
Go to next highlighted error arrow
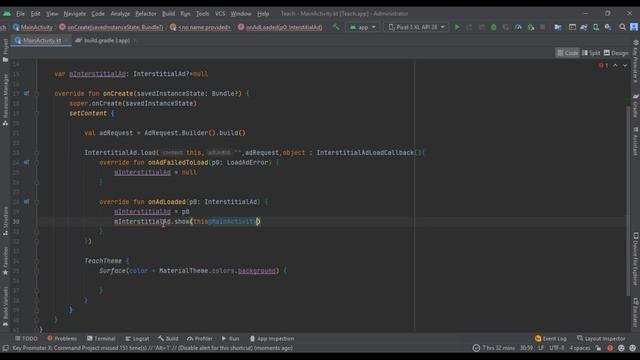[625, 65]
